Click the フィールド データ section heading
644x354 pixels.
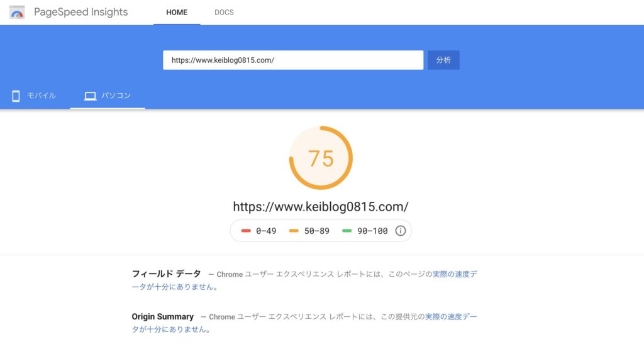[166, 274]
